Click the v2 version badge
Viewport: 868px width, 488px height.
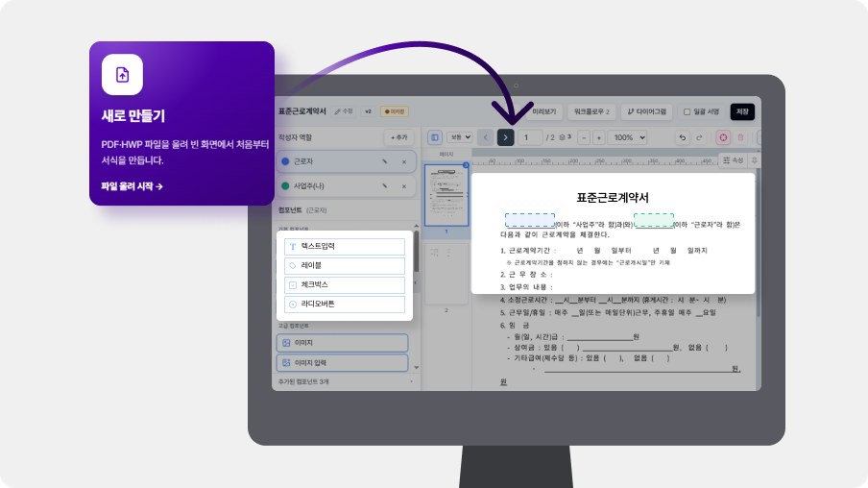368,111
